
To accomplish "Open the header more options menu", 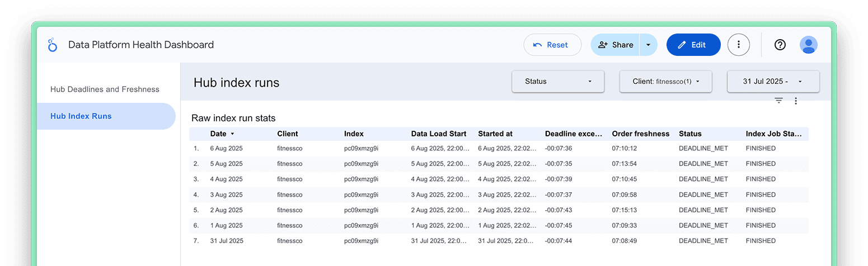I will pyautogui.click(x=739, y=45).
